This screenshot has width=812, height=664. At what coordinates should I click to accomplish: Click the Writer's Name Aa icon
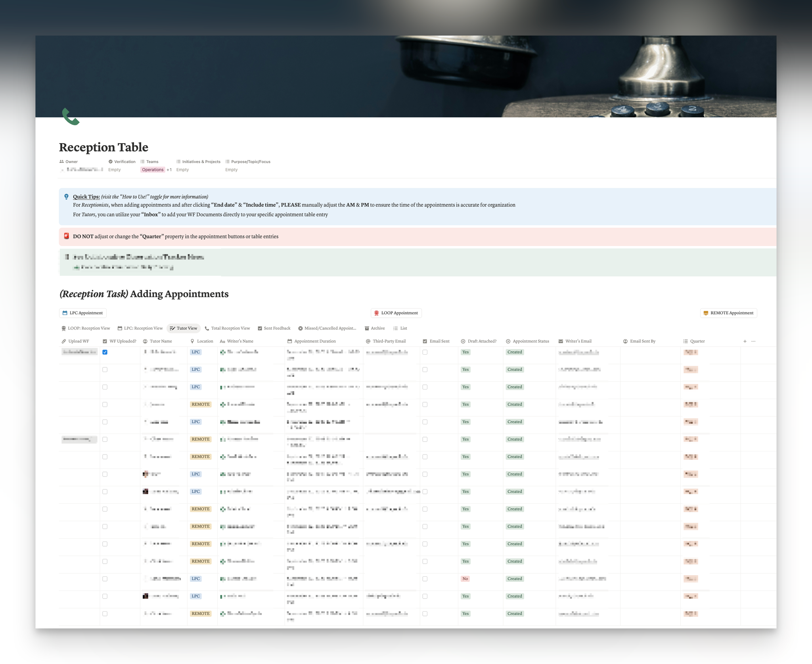coord(222,341)
